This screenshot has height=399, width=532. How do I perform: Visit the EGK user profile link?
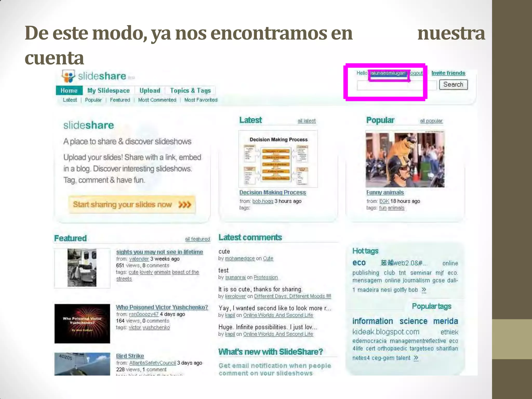click(x=384, y=201)
